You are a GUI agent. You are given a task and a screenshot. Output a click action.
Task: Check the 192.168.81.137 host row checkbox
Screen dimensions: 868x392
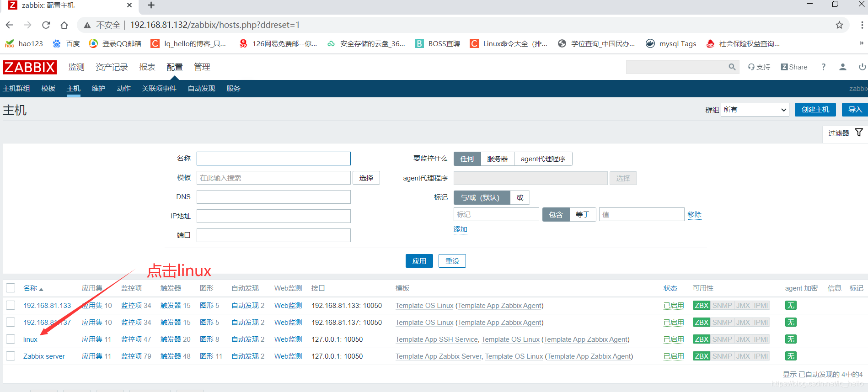coord(11,322)
